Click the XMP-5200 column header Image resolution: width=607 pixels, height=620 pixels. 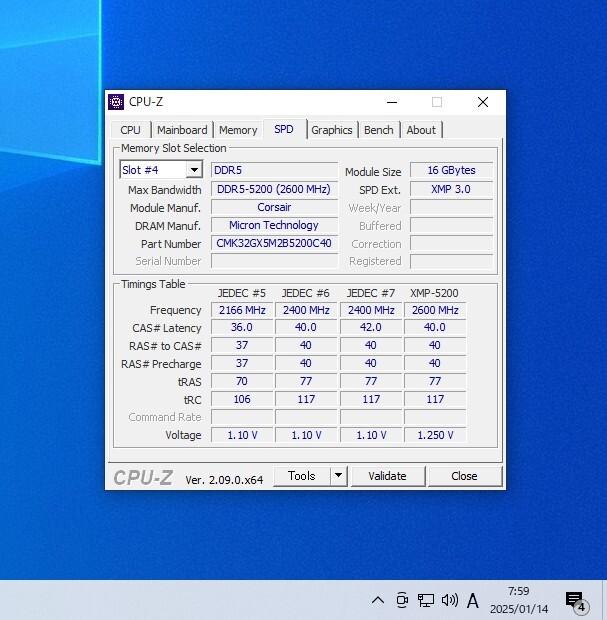[434, 293]
